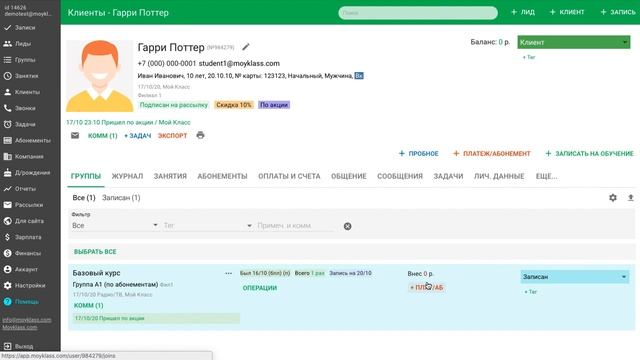Click + ПРОБНОЕ button
Image resolution: width=640 pixels, height=360 pixels.
pos(418,153)
